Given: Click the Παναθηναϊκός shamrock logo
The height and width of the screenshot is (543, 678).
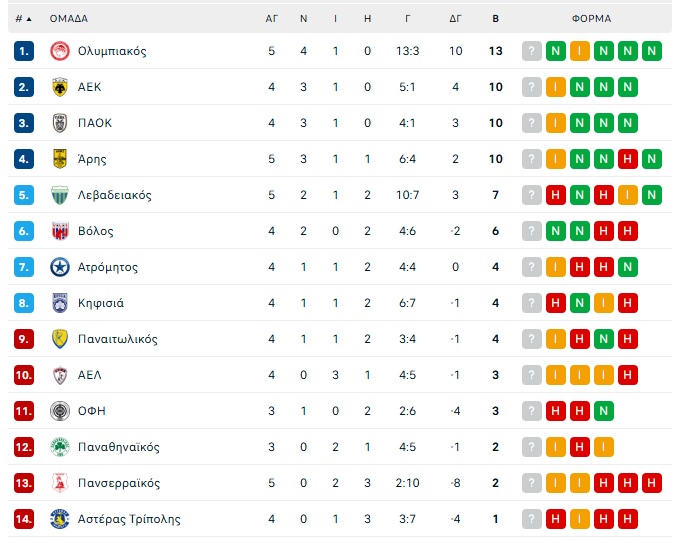Looking at the screenshot, I should (x=60, y=447).
